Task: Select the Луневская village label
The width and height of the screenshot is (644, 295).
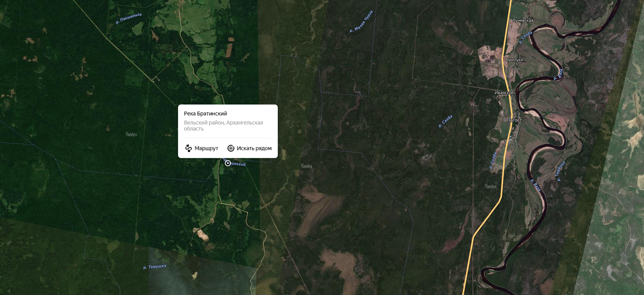Action: (522, 21)
